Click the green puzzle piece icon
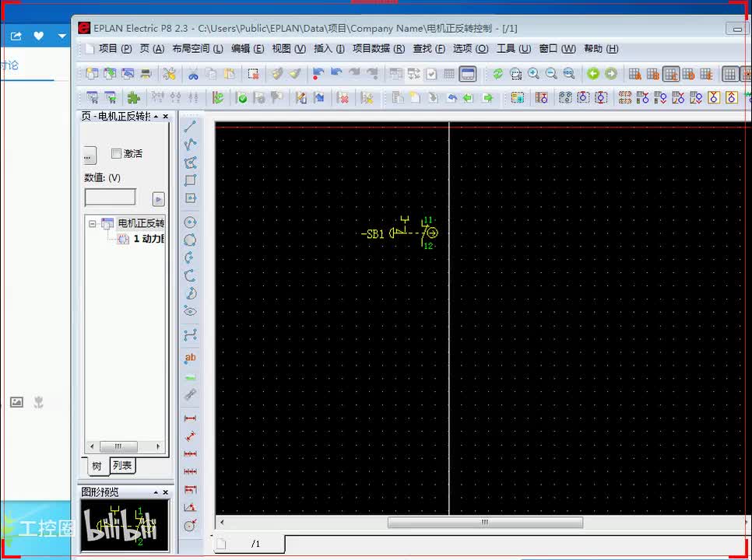Screen dimensions: 752x560 133,98
